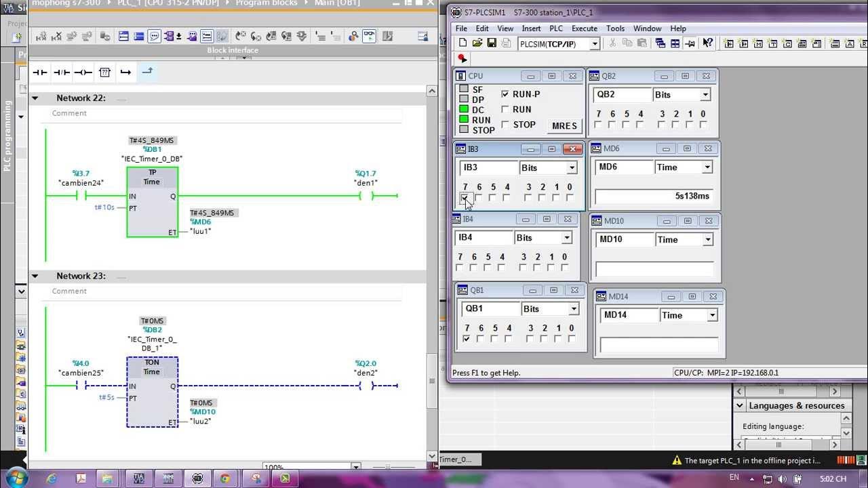Click the MRES memory reset button
The height and width of the screenshot is (488, 868).
564,126
